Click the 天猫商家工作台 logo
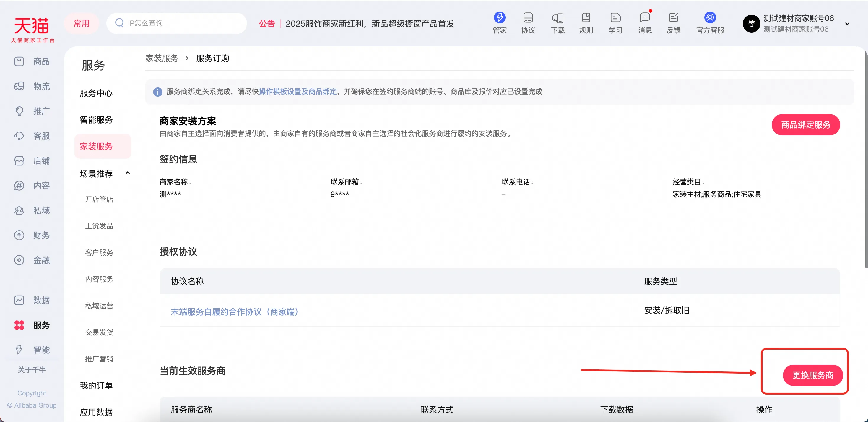This screenshot has height=422, width=868. tap(32, 30)
